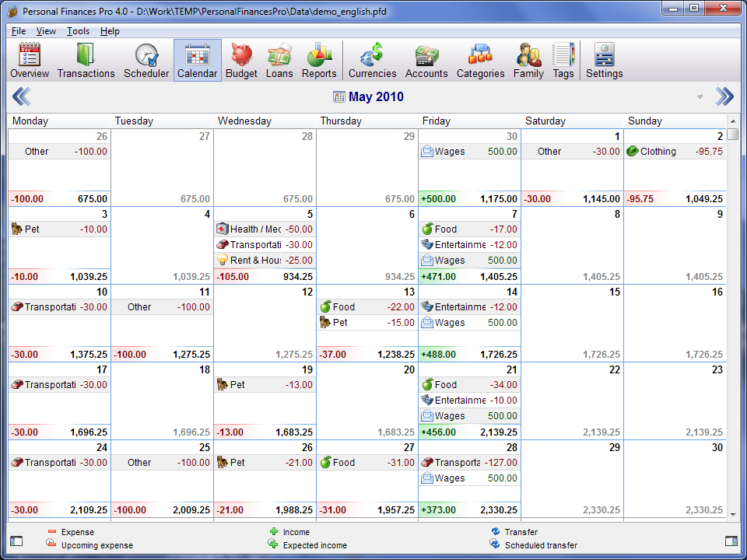
Task: Toggle left panel icon in status bar
Action: click(x=16, y=541)
